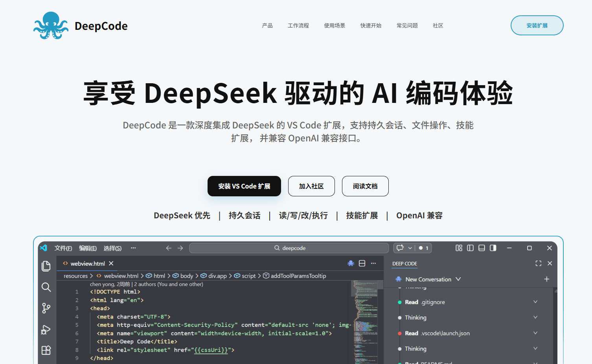
Task: Toggle the secondary sidebar layout icon
Action: 493,248
